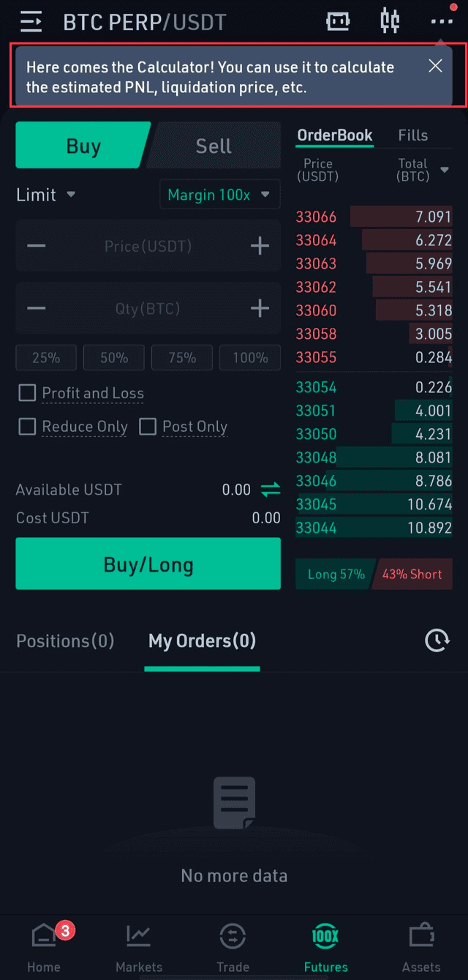This screenshot has width=468, height=980.
Task: Tap the Buy/Long button
Action: click(148, 564)
